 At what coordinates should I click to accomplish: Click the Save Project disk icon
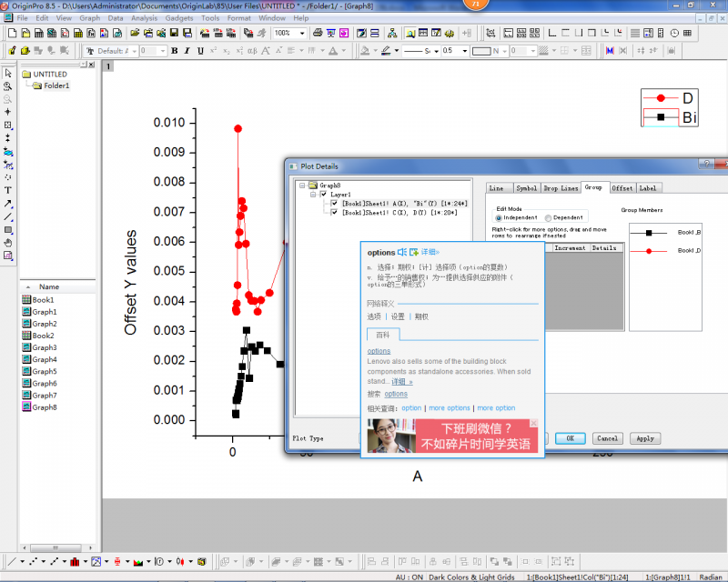[x=174, y=33]
